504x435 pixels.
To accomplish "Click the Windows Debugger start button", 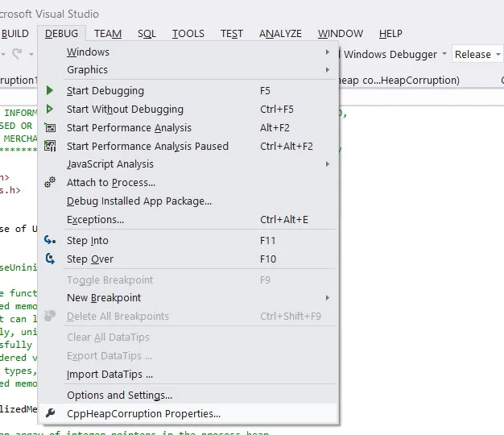I will point(390,54).
